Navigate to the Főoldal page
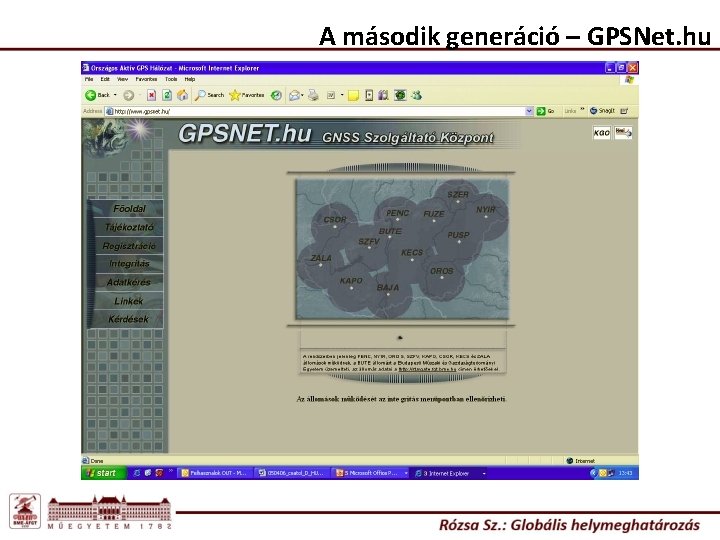720x540 pixels. (x=129, y=209)
